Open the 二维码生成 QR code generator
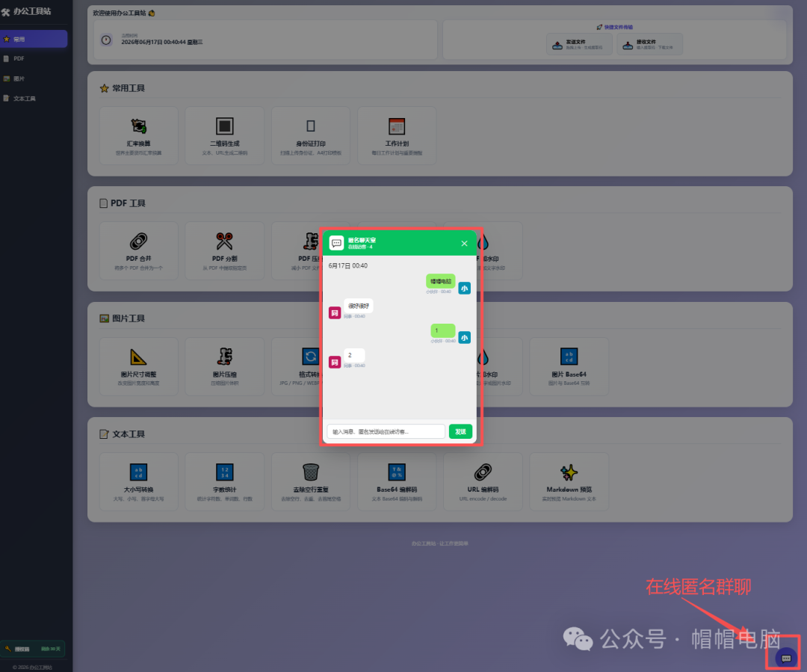This screenshot has height=672, width=807. pyautogui.click(x=224, y=136)
